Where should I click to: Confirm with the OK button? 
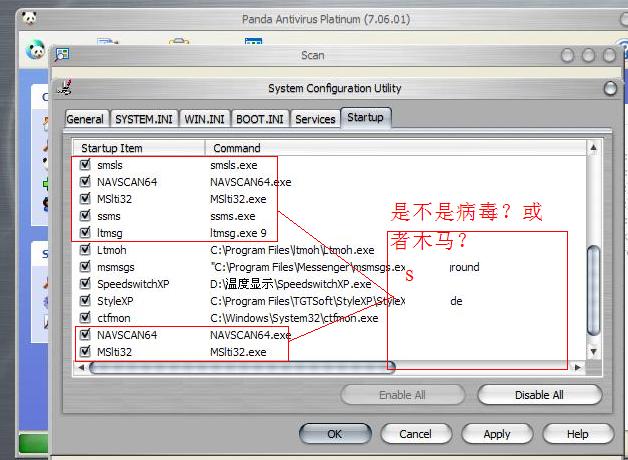tap(335, 434)
